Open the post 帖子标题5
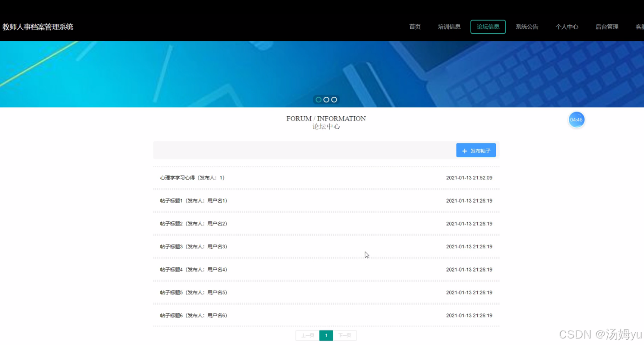Screen dimensions: 644x345 pos(326,292)
